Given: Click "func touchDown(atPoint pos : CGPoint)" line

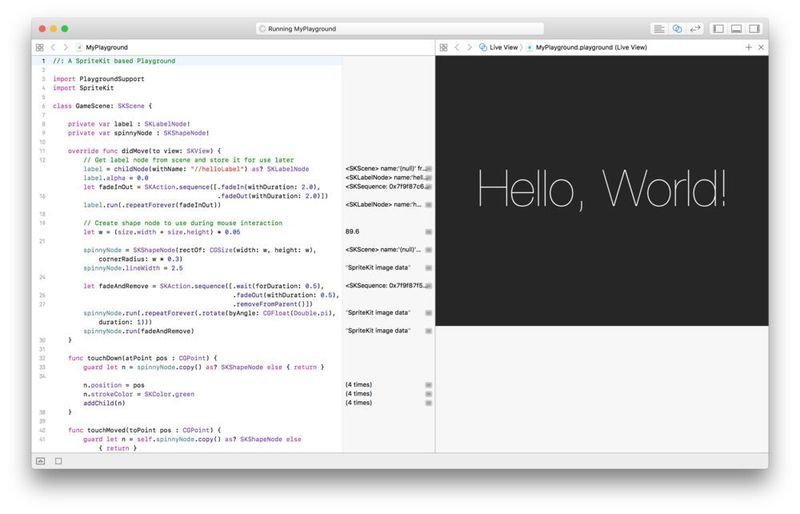Looking at the screenshot, I should coord(143,358).
